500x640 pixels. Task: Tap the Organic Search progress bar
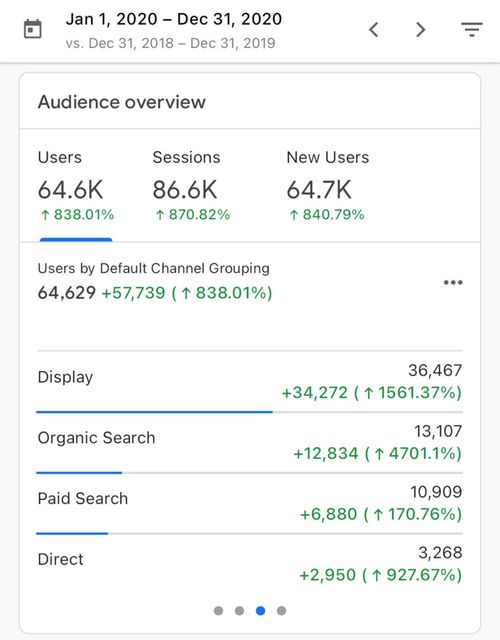pos(249,473)
